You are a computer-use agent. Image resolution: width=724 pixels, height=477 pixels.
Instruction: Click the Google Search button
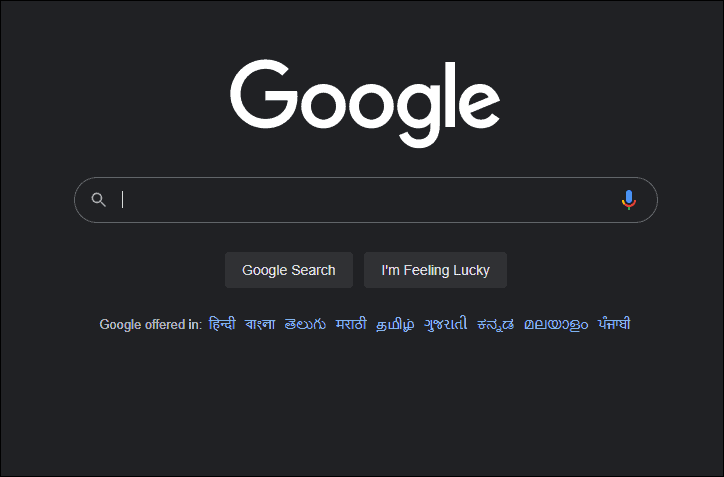tap(289, 270)
